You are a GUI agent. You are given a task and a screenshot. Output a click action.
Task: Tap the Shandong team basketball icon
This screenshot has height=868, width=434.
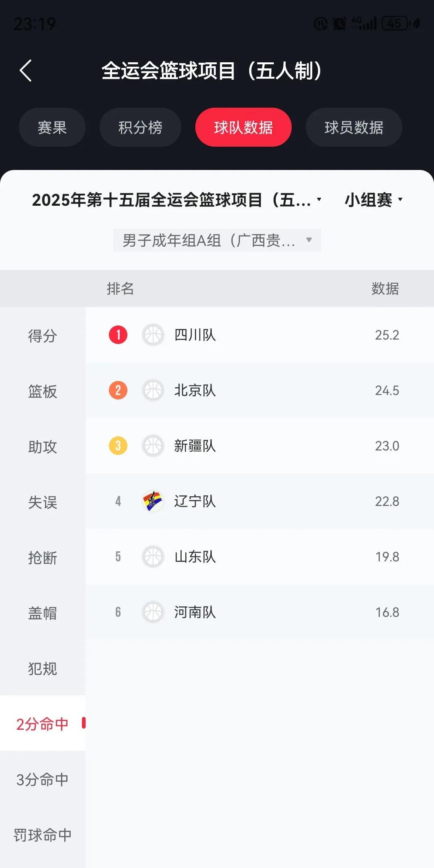(153, 557)
